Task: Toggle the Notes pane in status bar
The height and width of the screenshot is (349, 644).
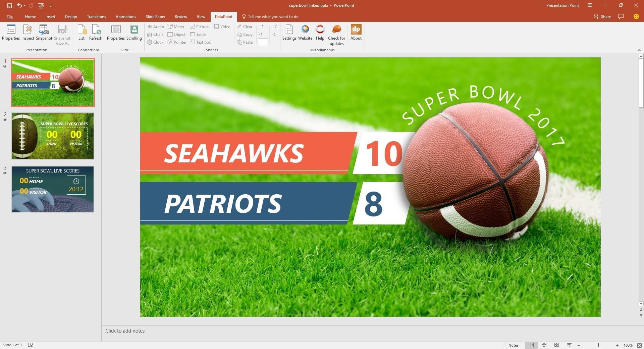Action: [x=511, y=345]
